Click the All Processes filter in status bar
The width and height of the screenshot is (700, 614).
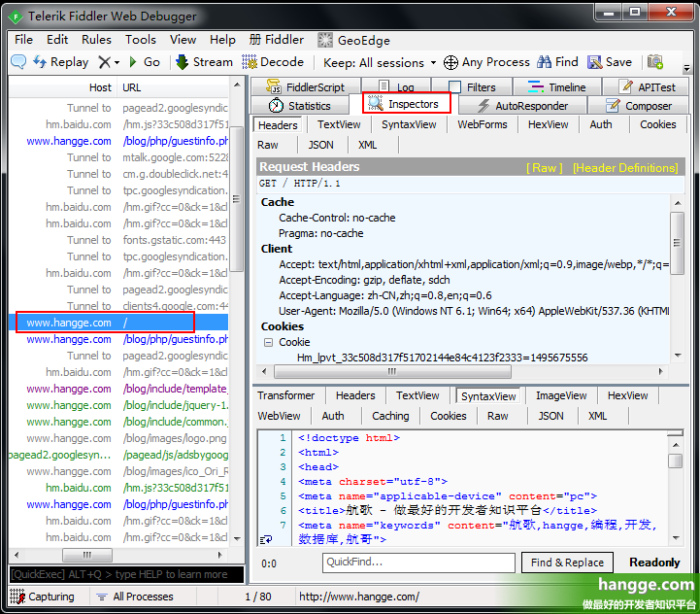pyautogui.click(x=135, y=597)
